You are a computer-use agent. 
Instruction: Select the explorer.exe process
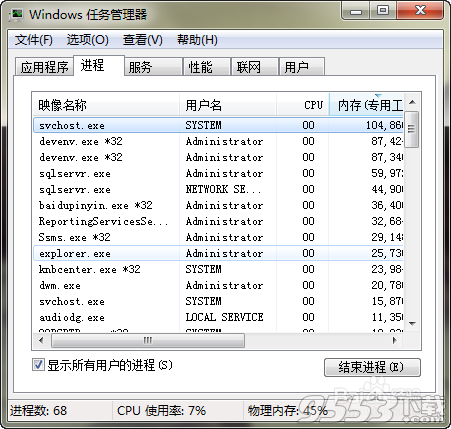click(219, 253)
